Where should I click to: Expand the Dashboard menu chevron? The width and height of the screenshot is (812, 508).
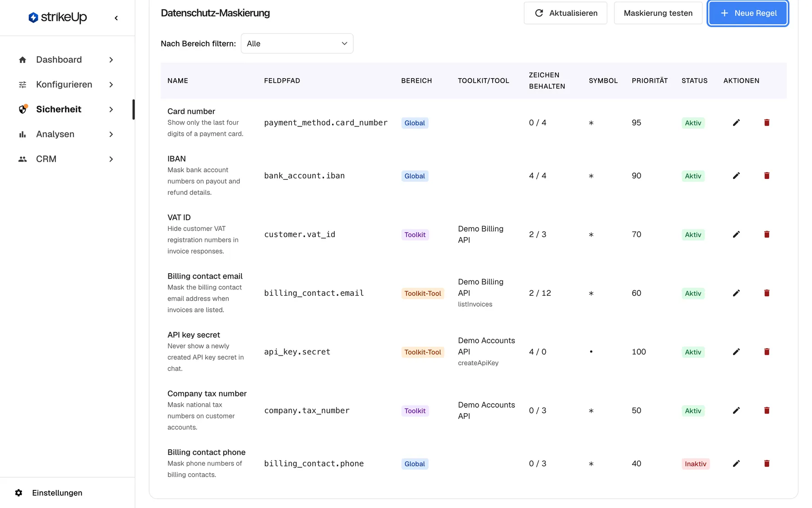coord(111,60)
